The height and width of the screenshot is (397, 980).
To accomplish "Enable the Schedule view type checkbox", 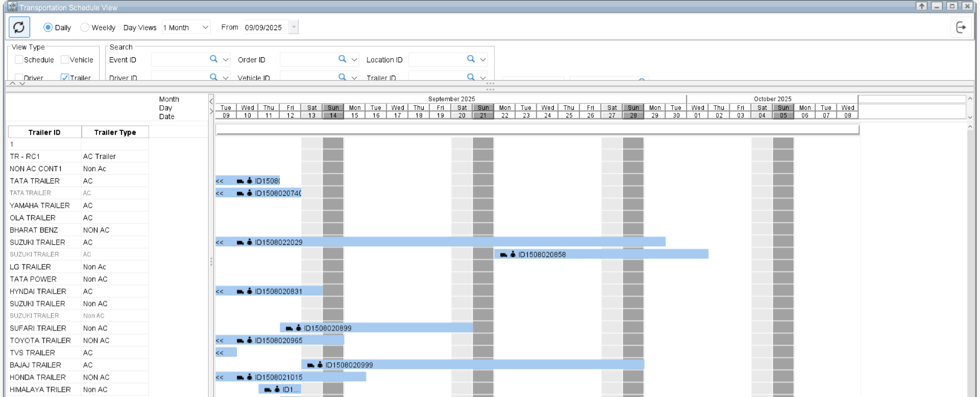I will pyautogui.click(x=19, y=59).
